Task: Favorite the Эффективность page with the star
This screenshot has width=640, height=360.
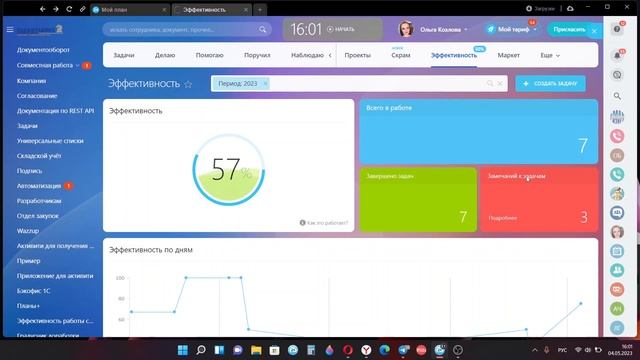Action: 188,84
